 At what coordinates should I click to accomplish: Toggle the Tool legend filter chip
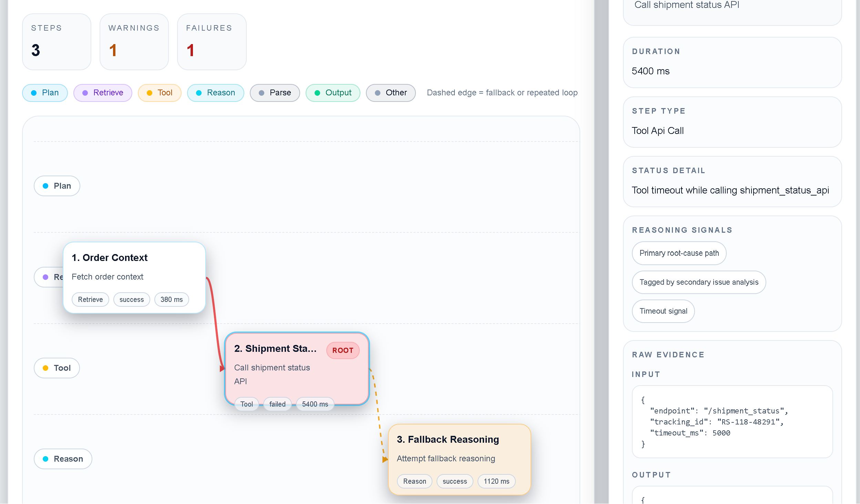point(160,93)
